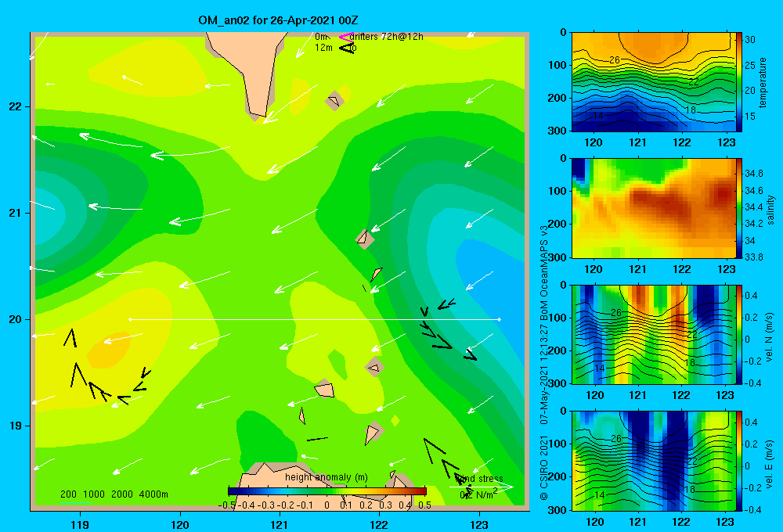This screenshot has width=783, height=532.
Task: Click latitude label '19' on main map axis
Action: click(x=16, y=426)
